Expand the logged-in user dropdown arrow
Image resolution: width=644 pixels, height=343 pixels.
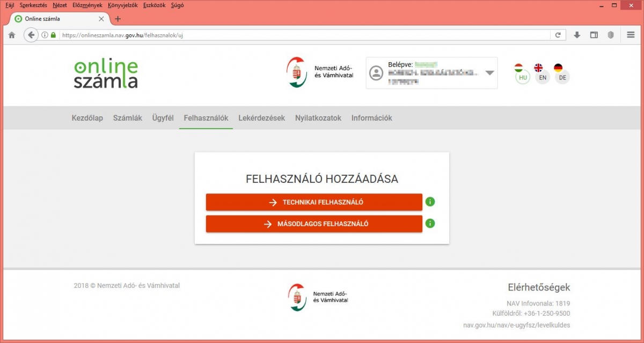[489, 73]
